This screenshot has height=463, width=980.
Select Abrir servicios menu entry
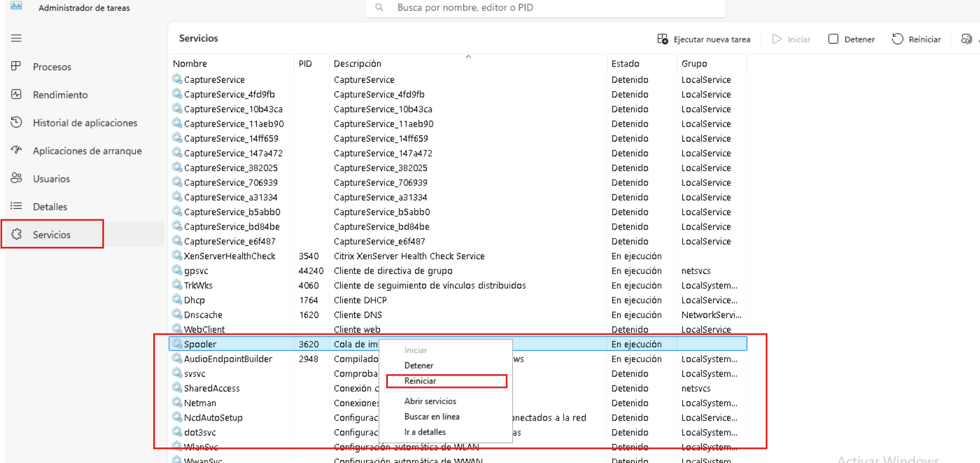[430, 401]
